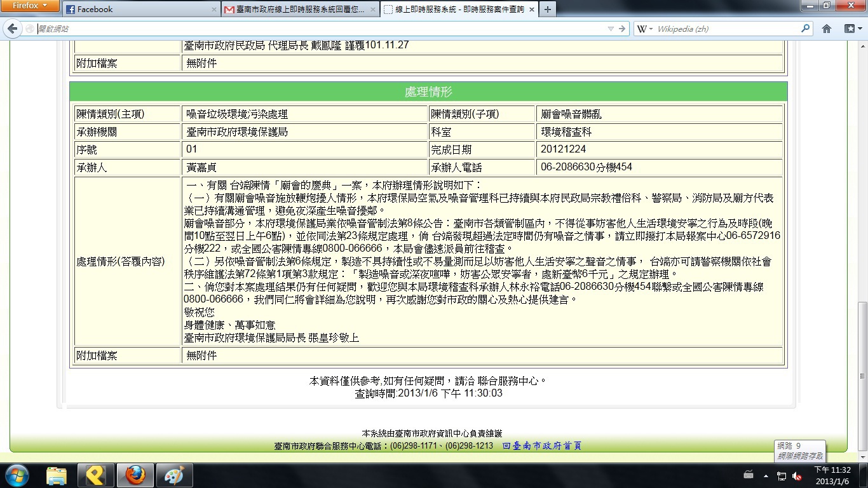The image size is (868, 488).
Task: Click in the URL address field
Action: [318, 29]
